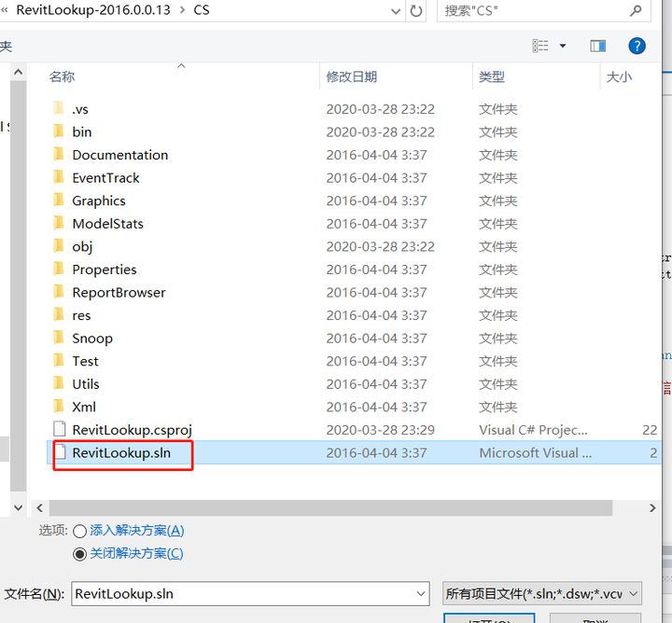Select the Graphics folder name
The width and height of the screenshot is (672, 623).
tap(99, 201)
